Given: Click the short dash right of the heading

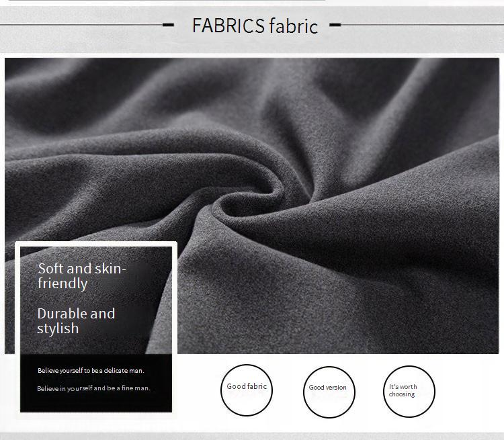Looking at the screenshot, I should 335,25.
